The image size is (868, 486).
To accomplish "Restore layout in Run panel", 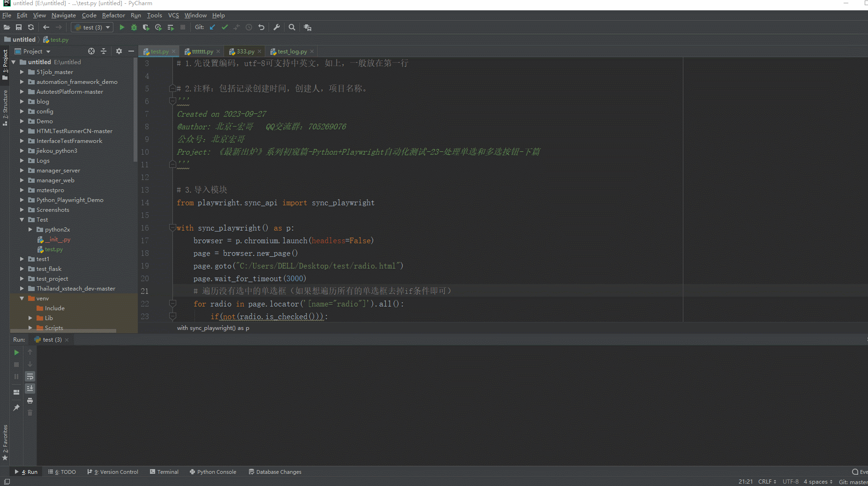I will pyautogui.click(x=16, y=392).
